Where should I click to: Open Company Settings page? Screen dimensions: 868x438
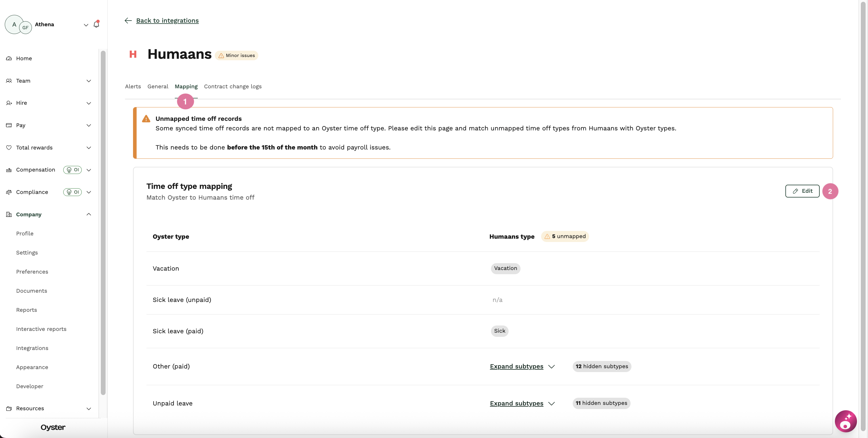27,253
